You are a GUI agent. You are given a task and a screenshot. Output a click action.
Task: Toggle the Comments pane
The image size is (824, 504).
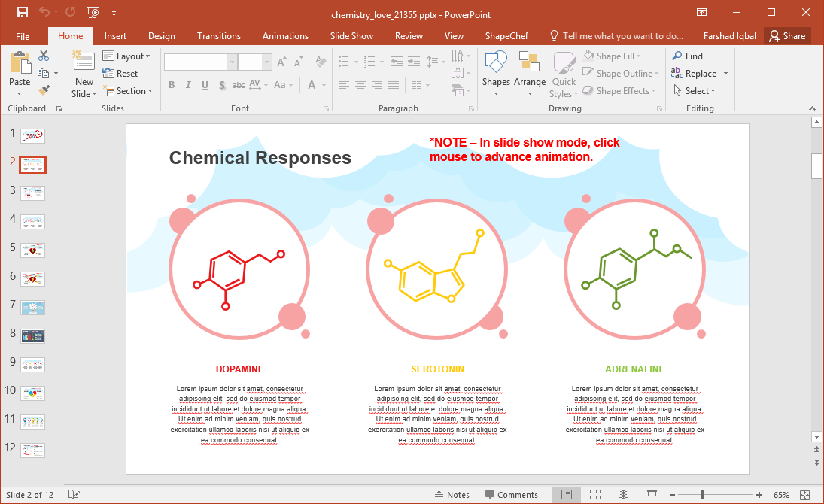(x=512, y=495)
